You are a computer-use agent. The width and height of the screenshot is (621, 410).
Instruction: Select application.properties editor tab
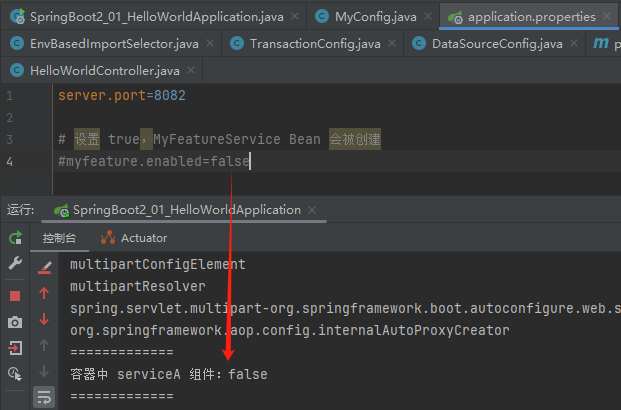(531, 17)
